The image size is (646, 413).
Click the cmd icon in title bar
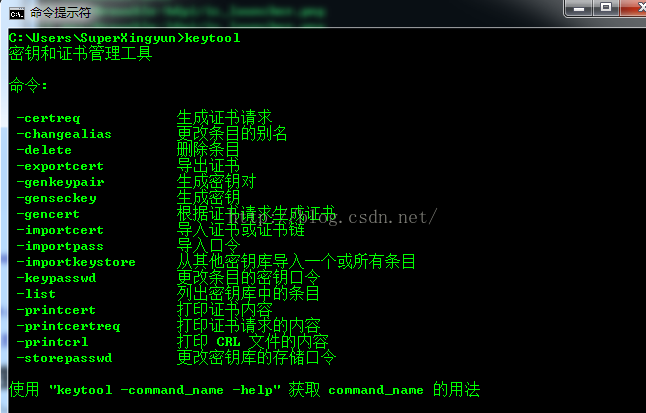[17, 14]
